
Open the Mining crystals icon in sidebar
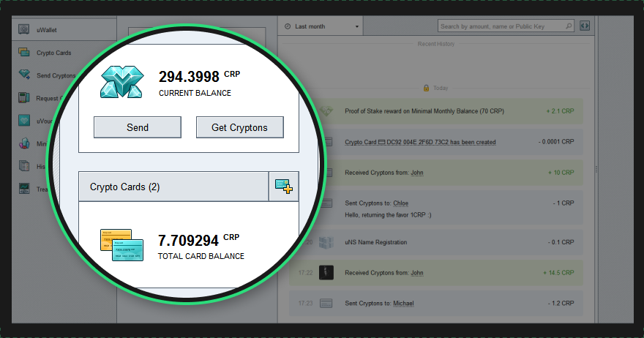tap(24, 143)
